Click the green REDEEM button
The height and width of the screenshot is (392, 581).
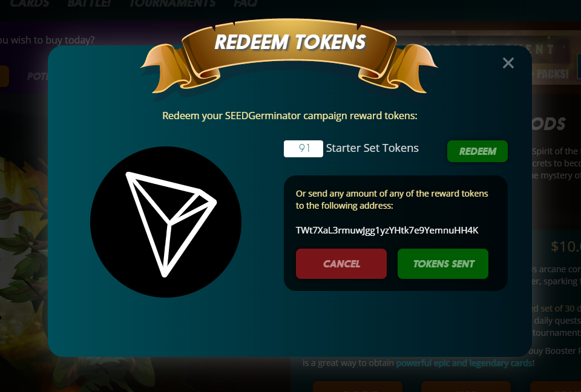tap(478, 151)
